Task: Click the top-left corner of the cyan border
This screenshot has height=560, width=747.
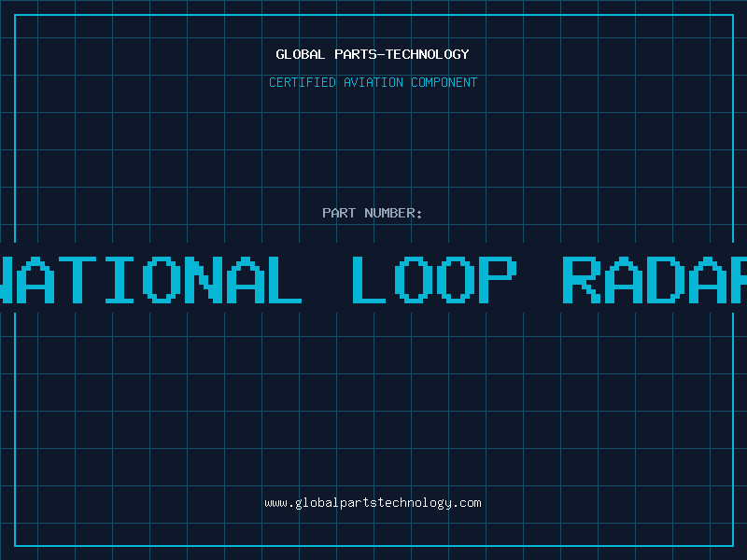Action: click(15, 15)
